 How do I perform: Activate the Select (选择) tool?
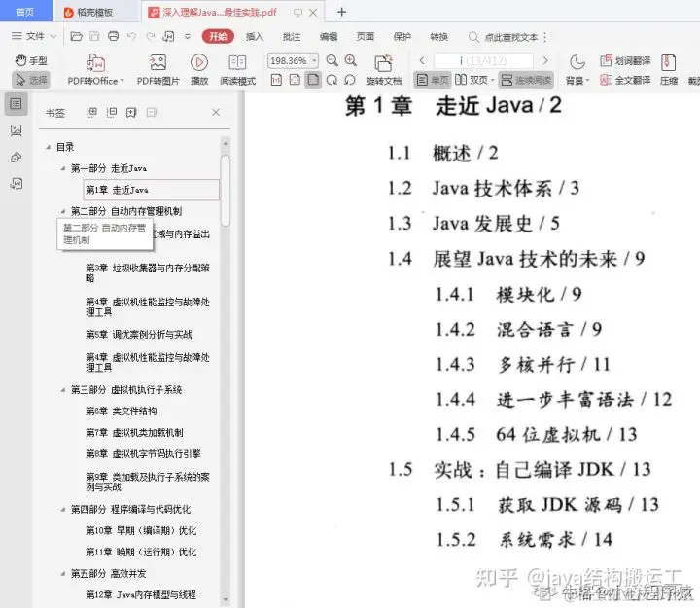coord(31,80)
